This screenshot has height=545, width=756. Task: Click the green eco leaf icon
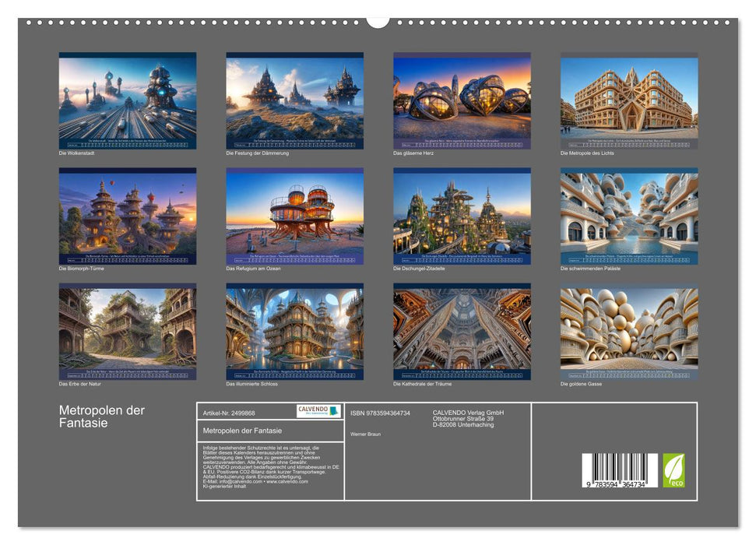pos(673,470)
